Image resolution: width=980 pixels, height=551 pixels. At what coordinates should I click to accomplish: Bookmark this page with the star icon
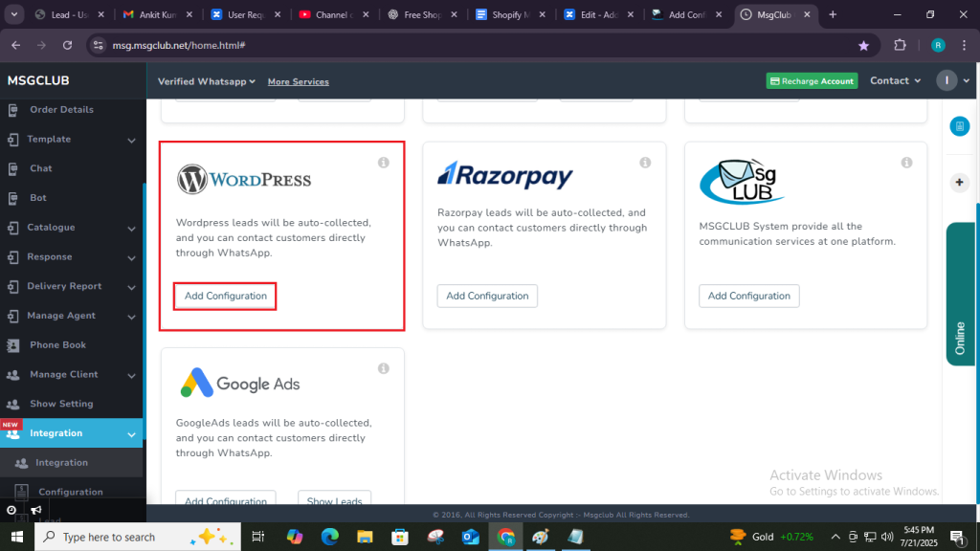click(864, 46)
